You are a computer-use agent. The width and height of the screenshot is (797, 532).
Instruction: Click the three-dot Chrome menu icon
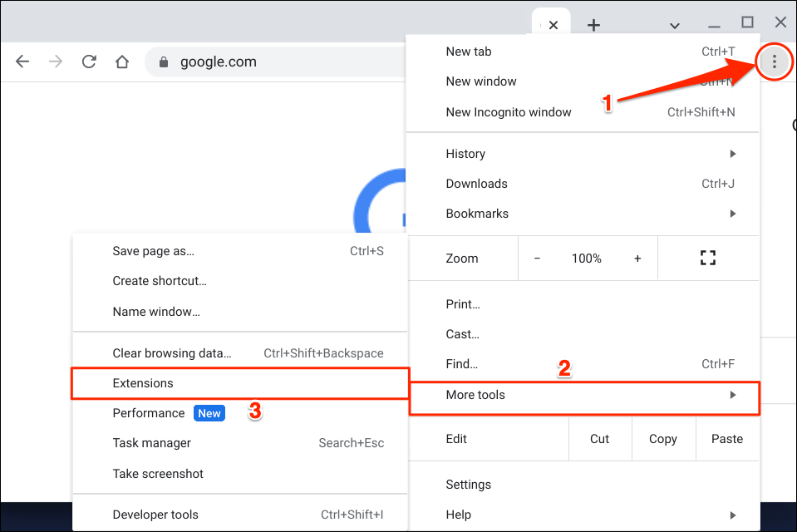pos(775,62)
